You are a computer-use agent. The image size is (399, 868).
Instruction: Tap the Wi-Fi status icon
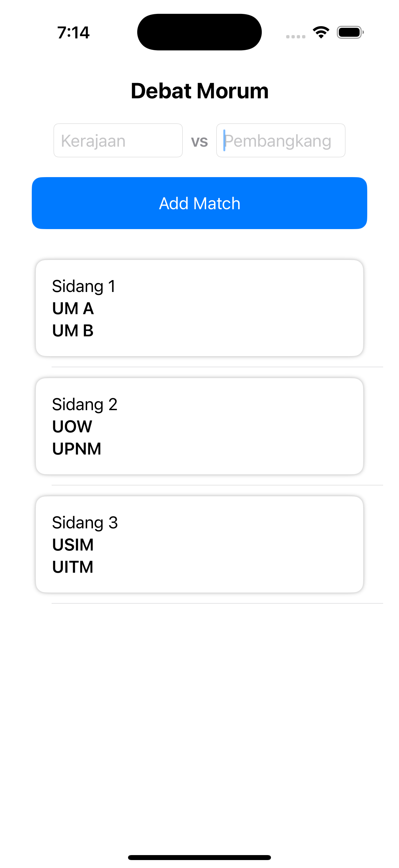coord(321,32)
